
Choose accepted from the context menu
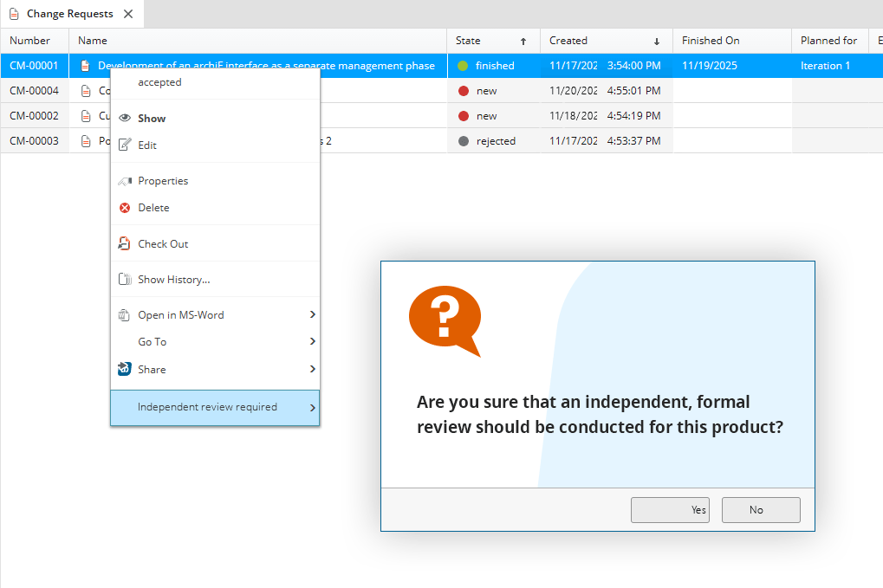coord(160,82)
